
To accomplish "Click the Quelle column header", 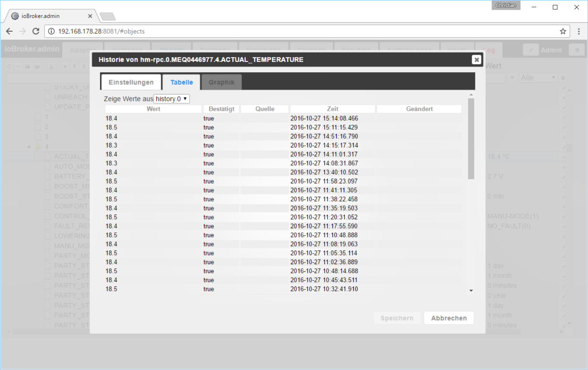I will point(265,109).
